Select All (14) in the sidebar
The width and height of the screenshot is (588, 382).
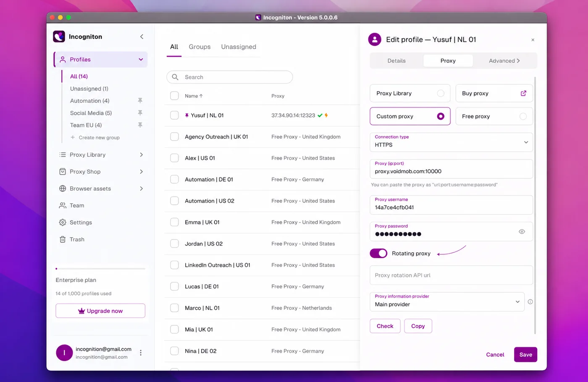79,76
